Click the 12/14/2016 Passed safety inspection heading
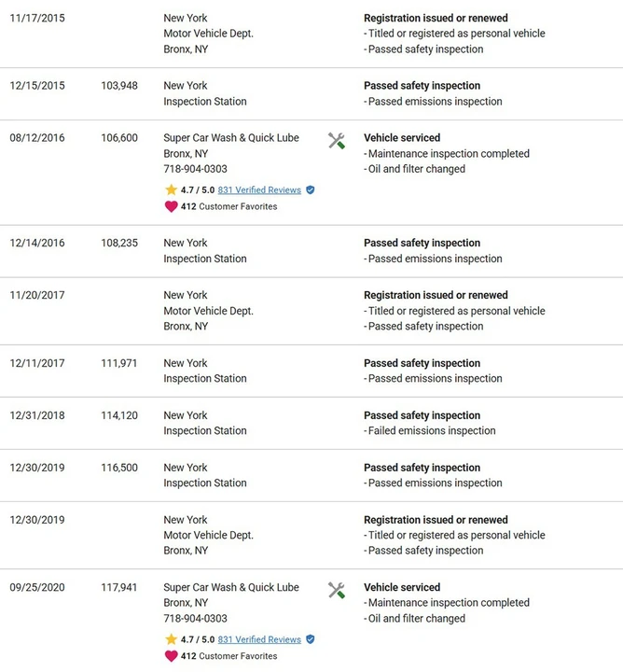The image size is (623, 672). (x=422, y=243)
